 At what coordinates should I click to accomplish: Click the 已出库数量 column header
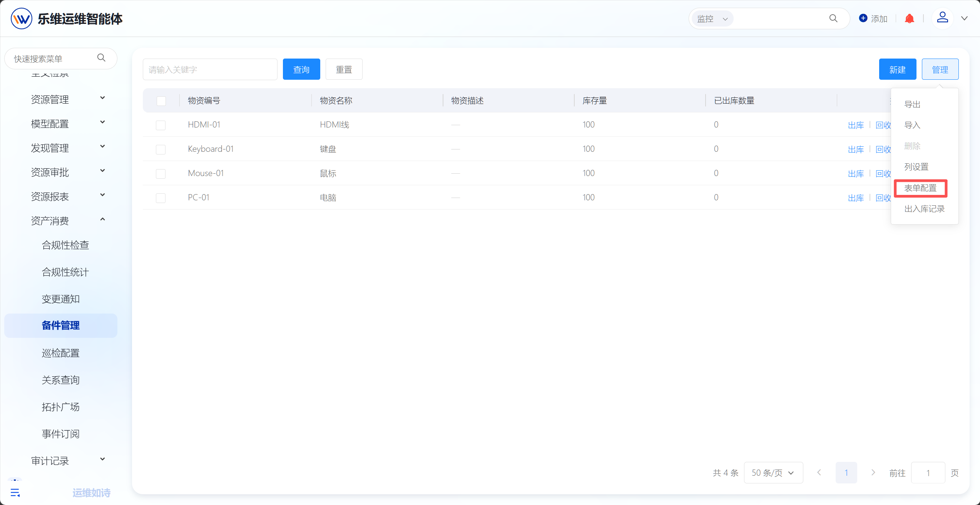point(734,101)
